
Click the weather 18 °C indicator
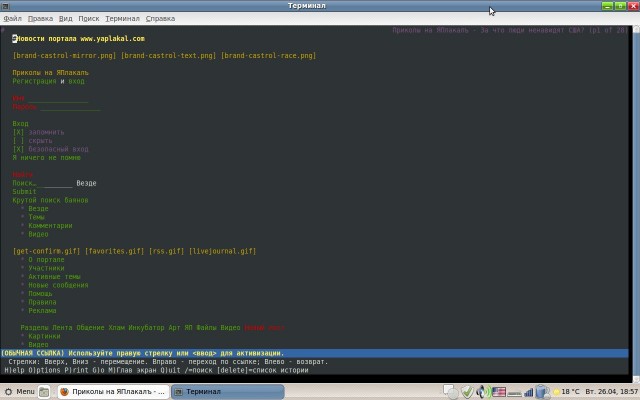click(566, 391)
